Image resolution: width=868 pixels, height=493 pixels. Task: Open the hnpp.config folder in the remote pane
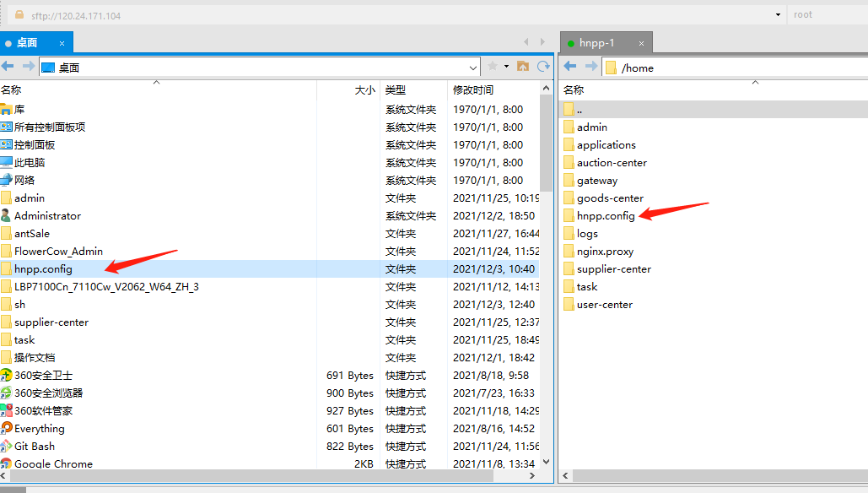point(602,215)
